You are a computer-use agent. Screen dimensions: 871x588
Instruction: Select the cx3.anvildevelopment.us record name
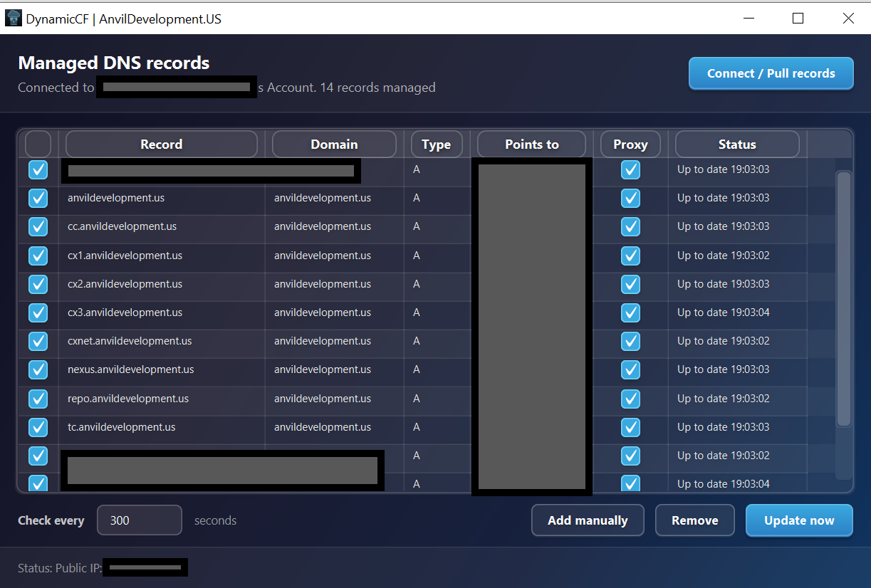(x=125, y=313)
